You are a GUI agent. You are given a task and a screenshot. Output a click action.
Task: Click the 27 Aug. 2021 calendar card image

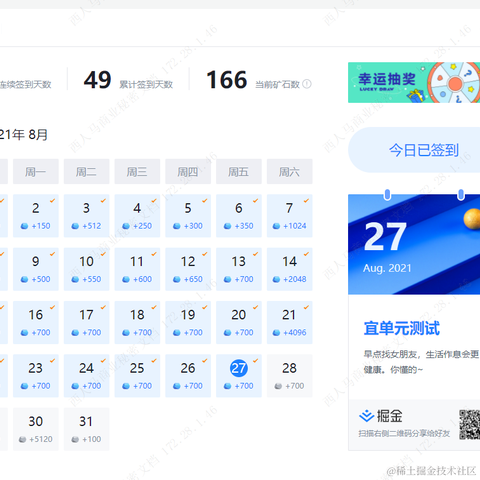[x=414, y=244]
